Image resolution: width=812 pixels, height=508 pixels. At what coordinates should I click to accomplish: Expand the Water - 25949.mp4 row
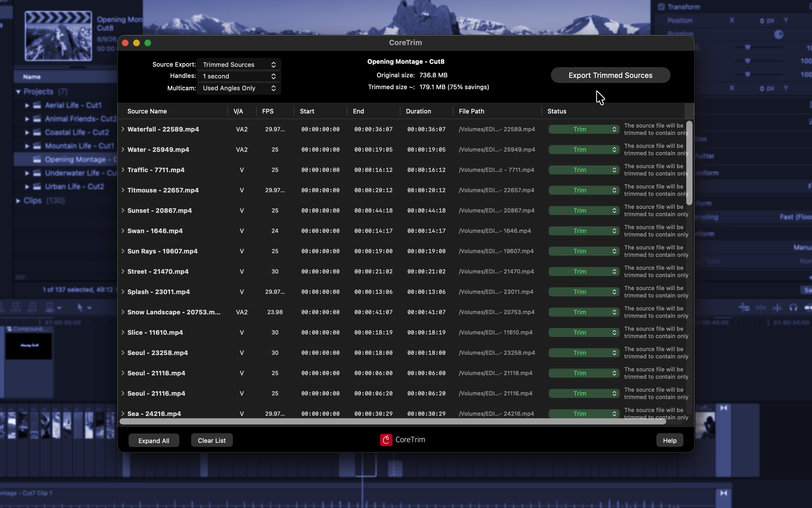click(x=123, y=150)
